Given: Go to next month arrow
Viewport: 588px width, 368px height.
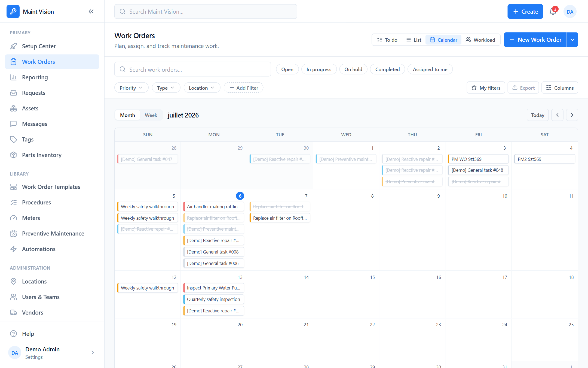Looking at the screenshot, I should tap(572, 115).
